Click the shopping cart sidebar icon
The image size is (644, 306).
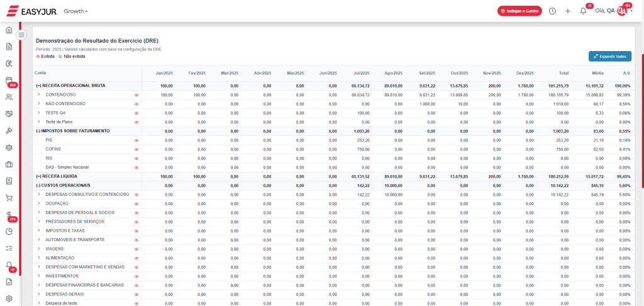(x=9, y=198)
